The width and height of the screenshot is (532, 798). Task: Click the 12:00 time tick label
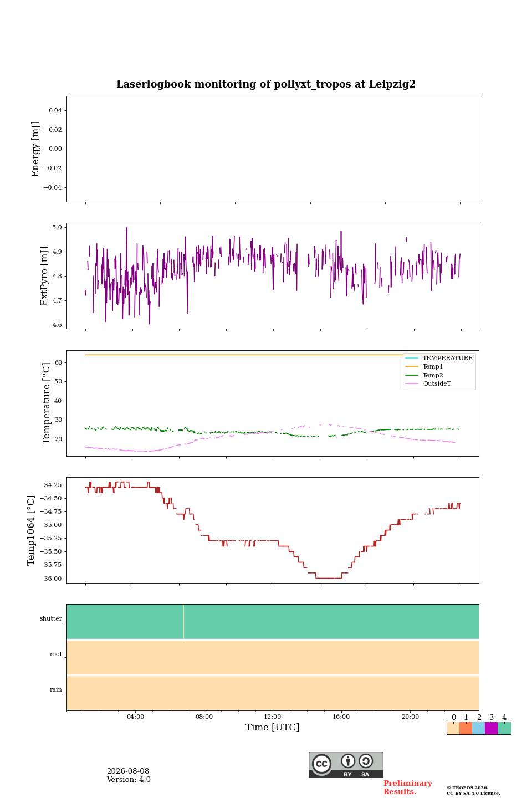(273, 717)
